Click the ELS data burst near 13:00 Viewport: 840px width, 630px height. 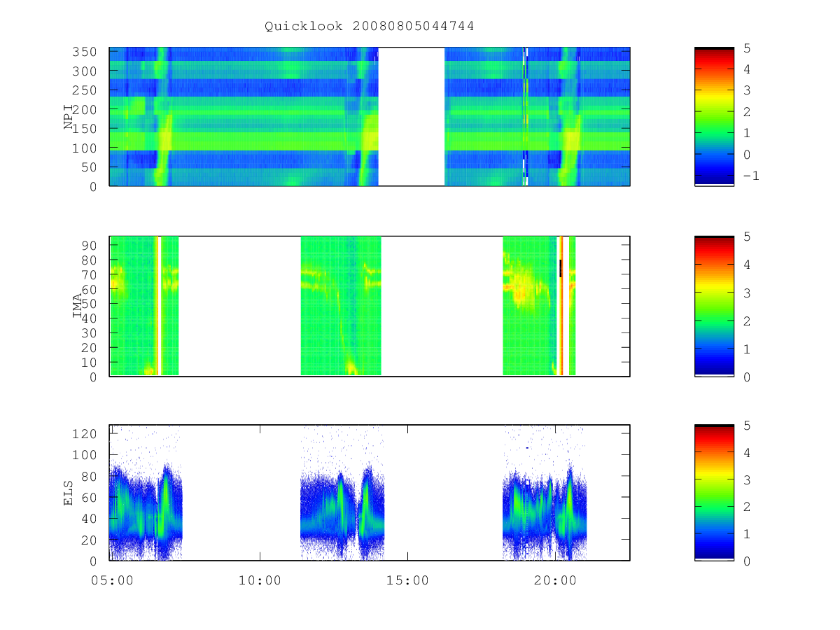tap(342, 514)
